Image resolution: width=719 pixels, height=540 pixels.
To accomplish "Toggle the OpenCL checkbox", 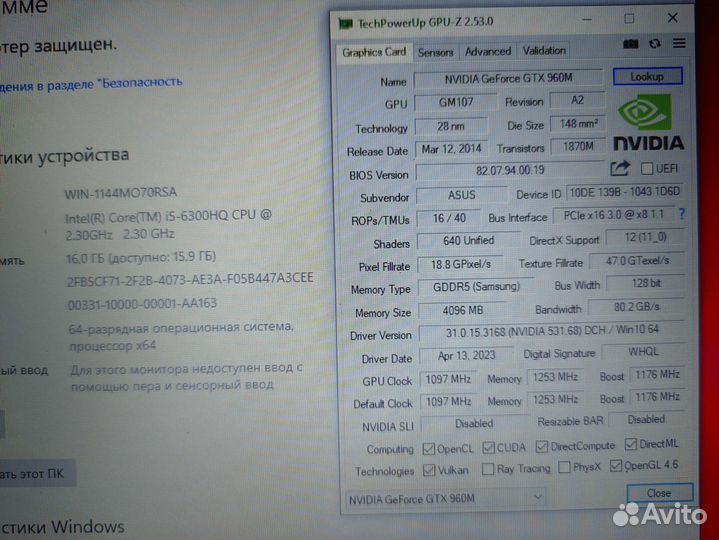I will [x=429, y=449].
